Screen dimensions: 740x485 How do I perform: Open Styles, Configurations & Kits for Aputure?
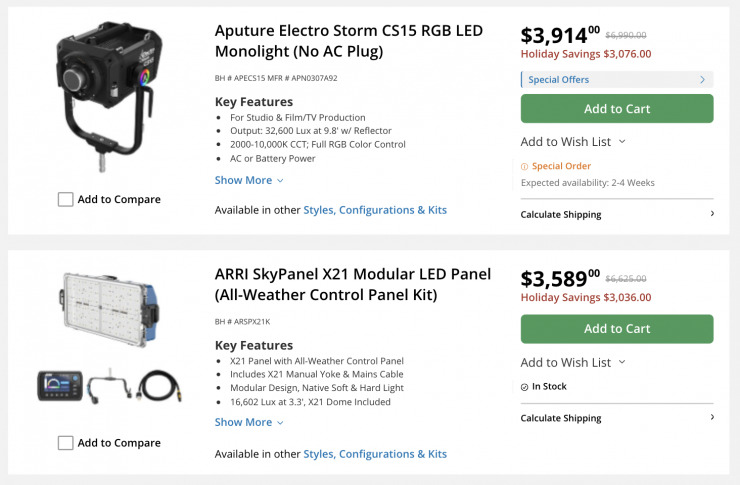tap(375, 210)
